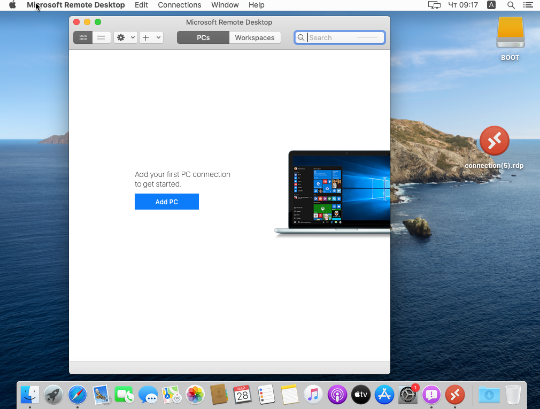Switch to list view layout button

101,38
